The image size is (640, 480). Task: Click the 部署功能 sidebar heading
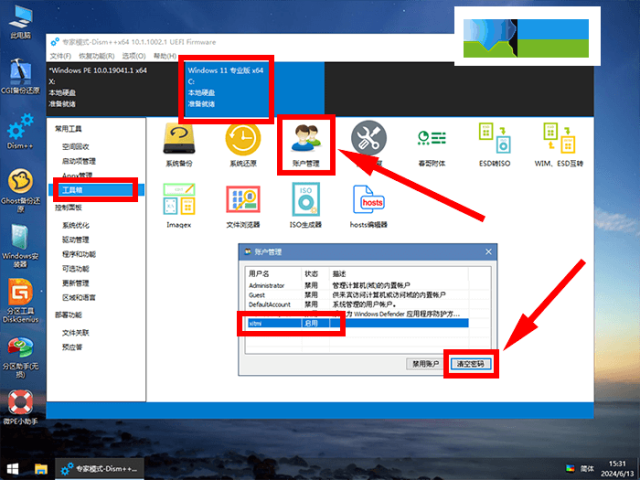click(x=69, y=315)
